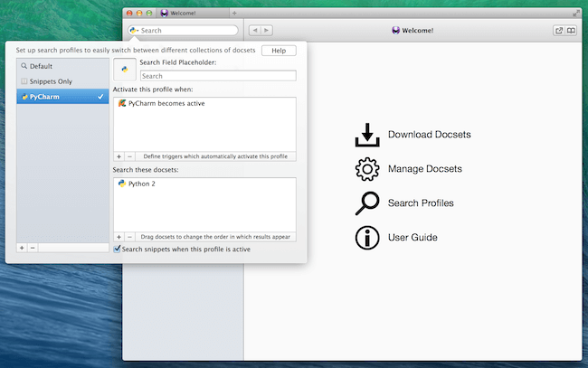This screenshot has width=588, height=368.
Task: Edit the Search Field Placeholder input
Action: [218, 76]
